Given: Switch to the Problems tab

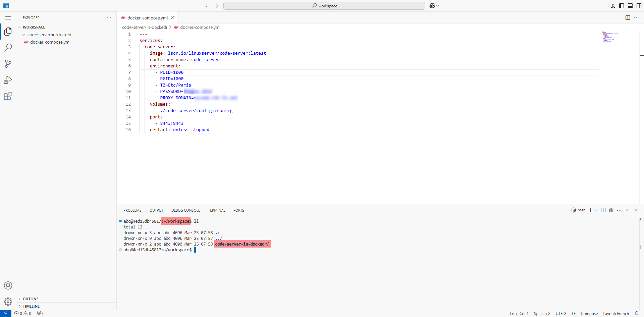Looking at the screenshot, I should point(132,210).
